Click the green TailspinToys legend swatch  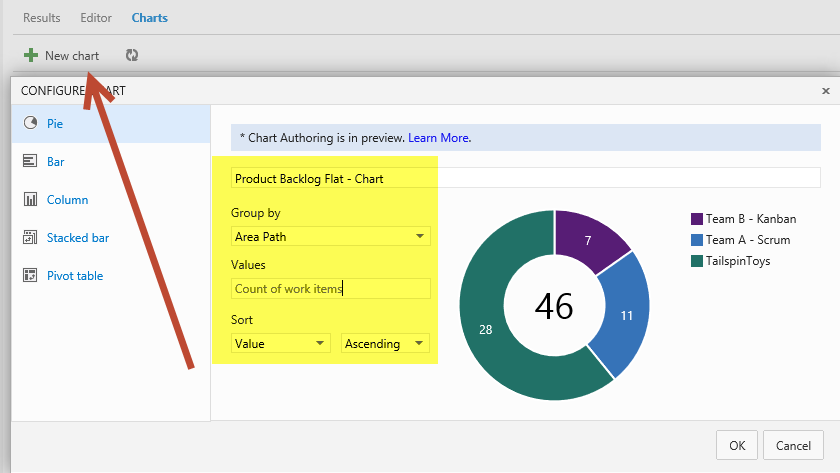697,261
